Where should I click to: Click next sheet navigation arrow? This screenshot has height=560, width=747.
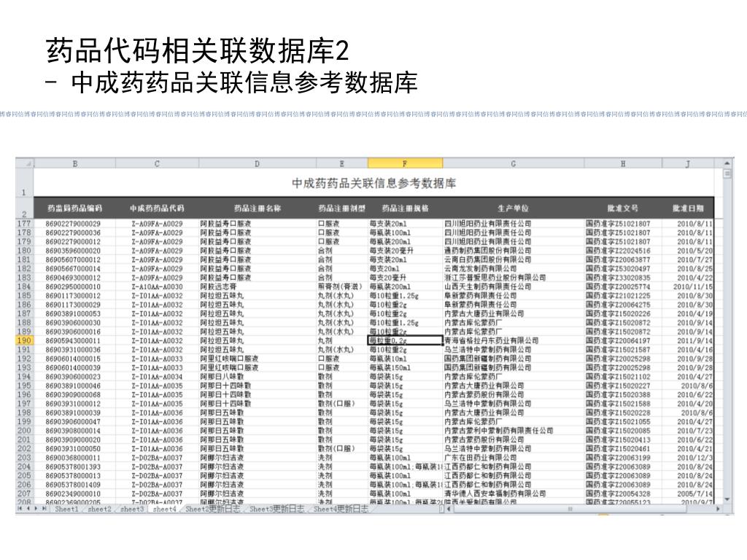[x=36, y=509]
